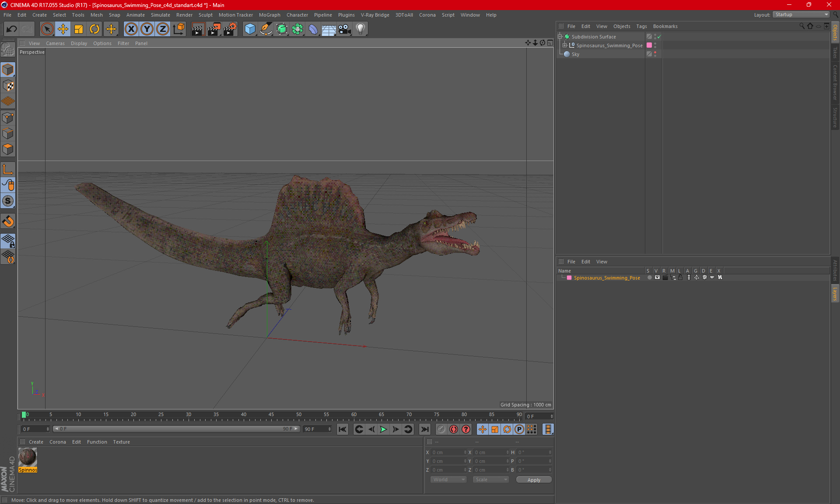Image resolution: width=840 pixels, height=504 pixels.
Task: Switch to Texture mode
Action: click(8, 86)
